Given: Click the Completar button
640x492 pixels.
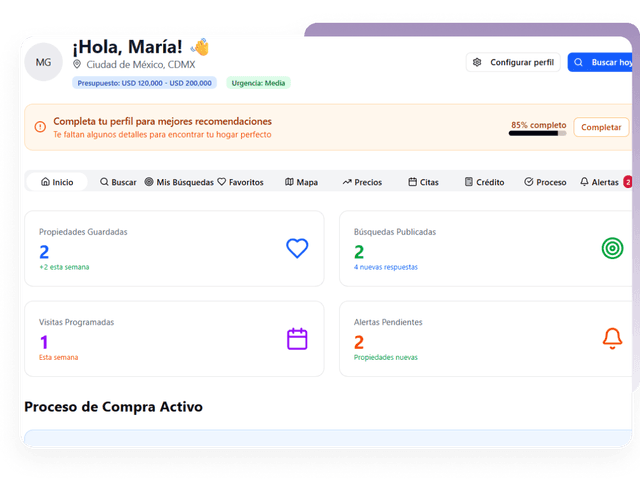Looking at the screenshot, I should click(601, 127).
